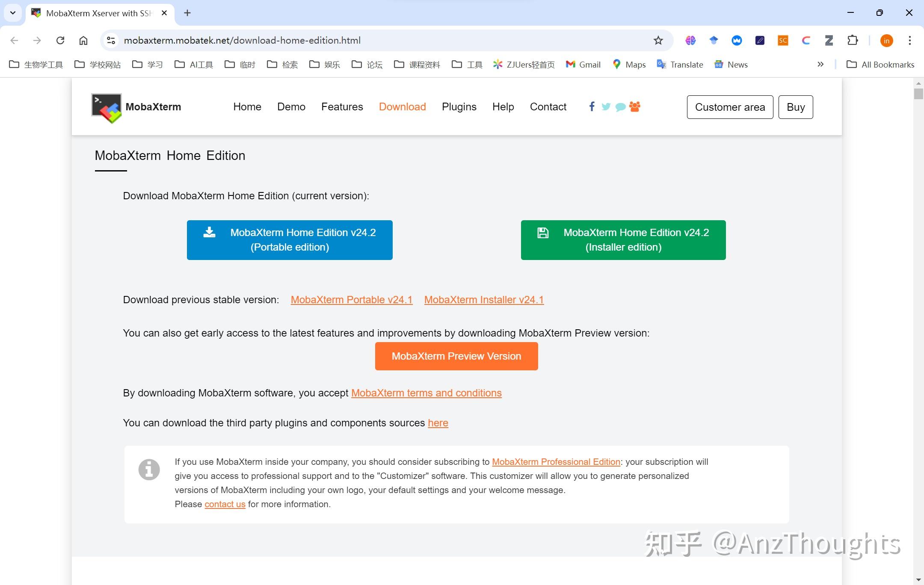924x585 pixels.
Task: Expand the hidden bookmarks chevron
Action: (x=820, y=65)
